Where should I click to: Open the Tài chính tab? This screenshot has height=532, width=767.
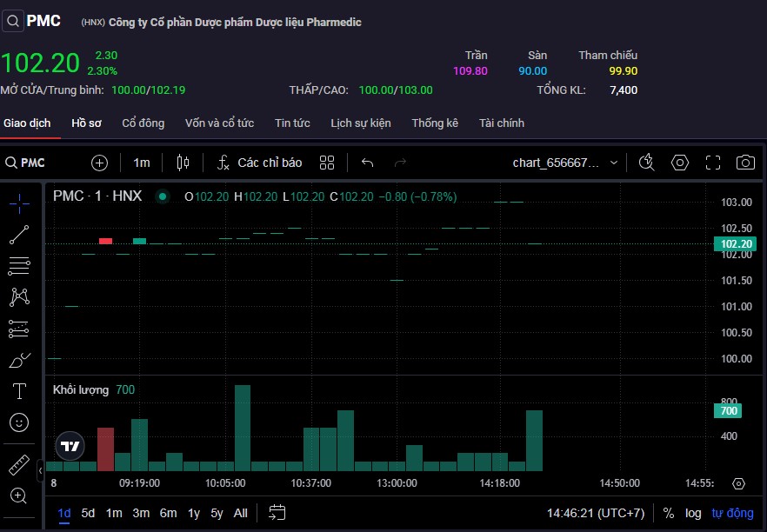(501, 123)
